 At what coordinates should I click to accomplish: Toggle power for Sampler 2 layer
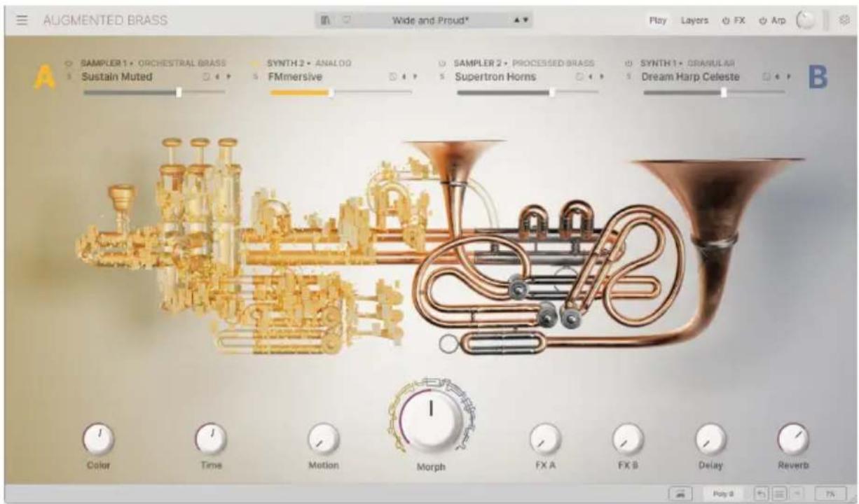(x=443, y=64)
